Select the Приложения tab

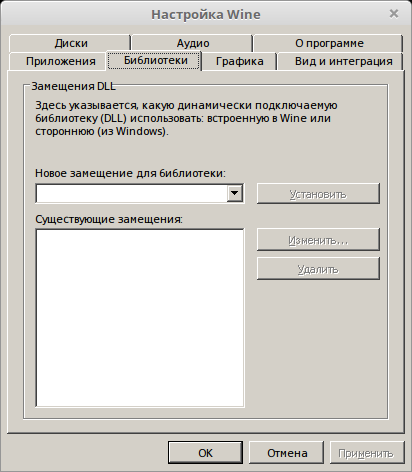58,61
